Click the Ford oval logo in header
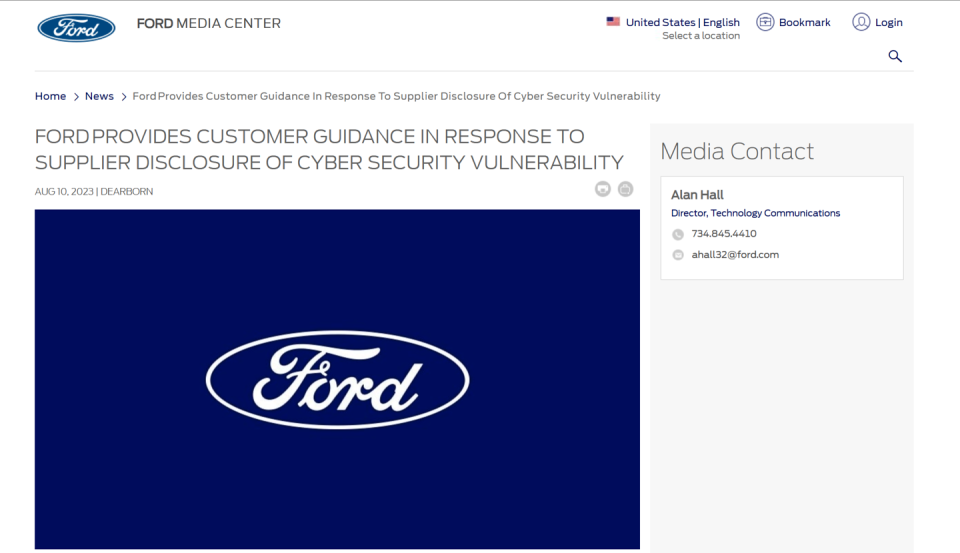This screenshot has height=553, width=960. pos(76,27)
